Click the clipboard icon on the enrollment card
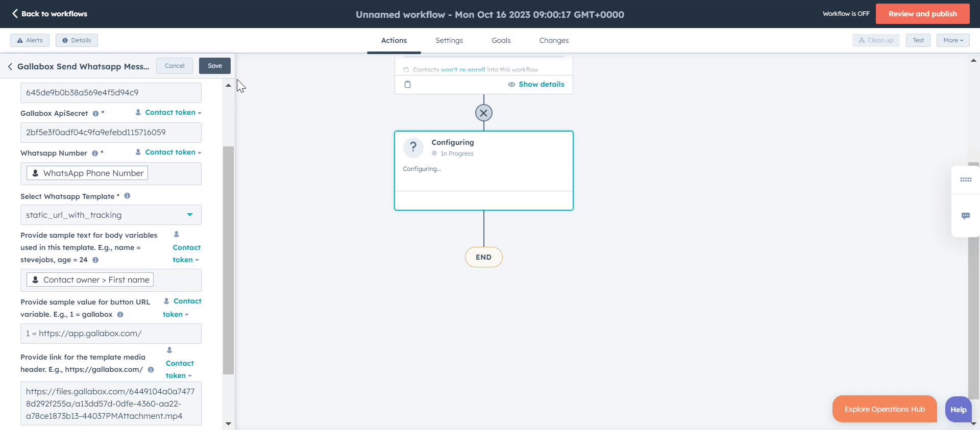The image size is (980, 430). 407,85
